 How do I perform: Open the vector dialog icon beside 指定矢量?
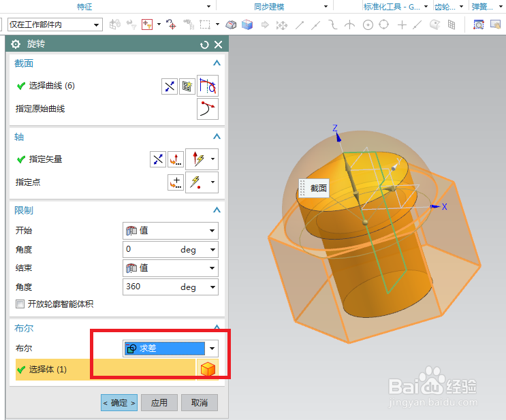click(x=176, y=159)
